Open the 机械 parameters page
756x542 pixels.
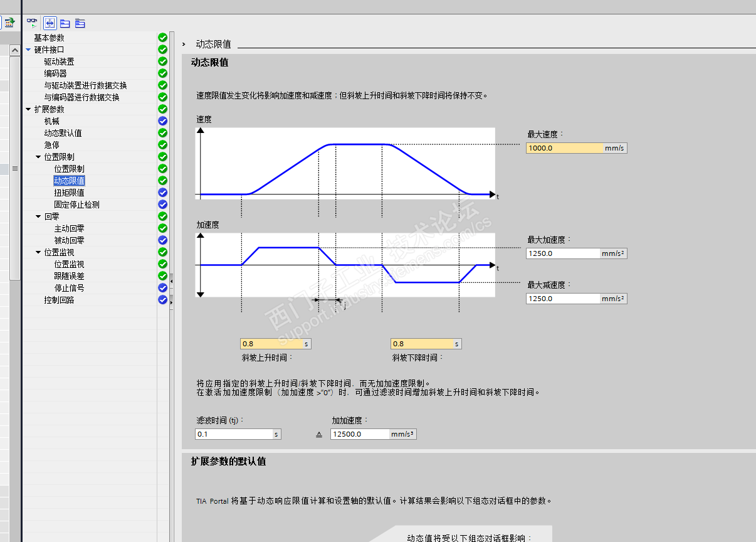click(x=51, y=121)
